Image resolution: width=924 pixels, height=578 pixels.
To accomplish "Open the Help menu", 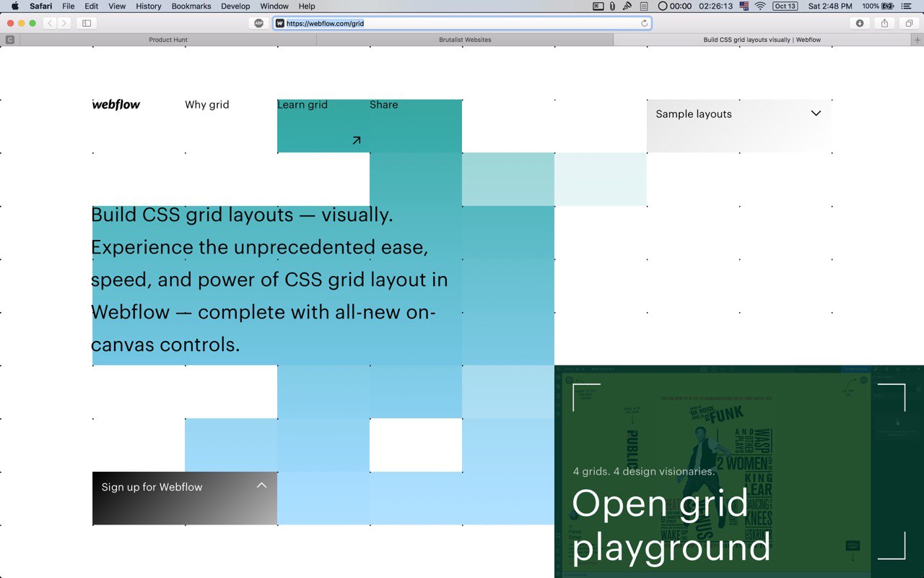I will (x=307, y=6).
